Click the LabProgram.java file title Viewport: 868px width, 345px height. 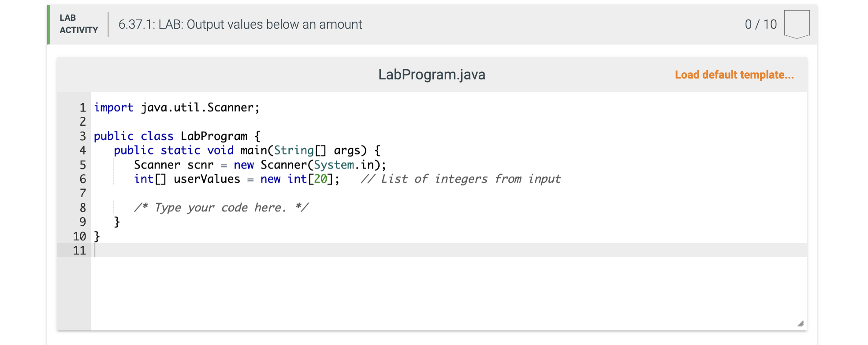(x=432, y=75)
